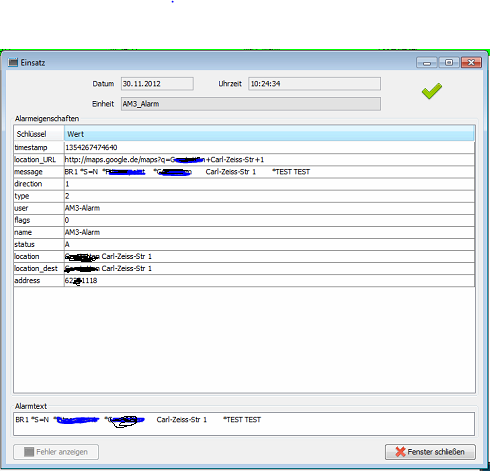Screen dimensions: 490x471
Task: Click the Alarmeigenschaften group label
Action: pos(47,119)
